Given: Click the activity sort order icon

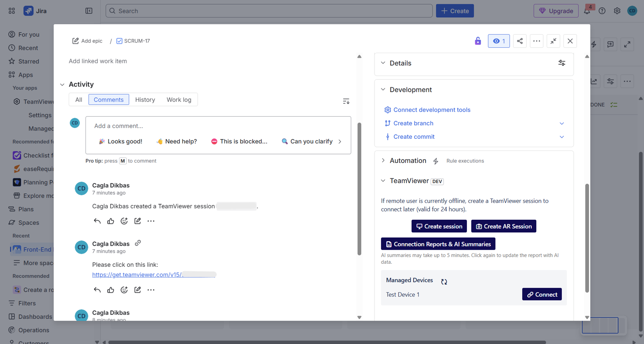Looking at the screenshot, I should [x=346, y=101].
